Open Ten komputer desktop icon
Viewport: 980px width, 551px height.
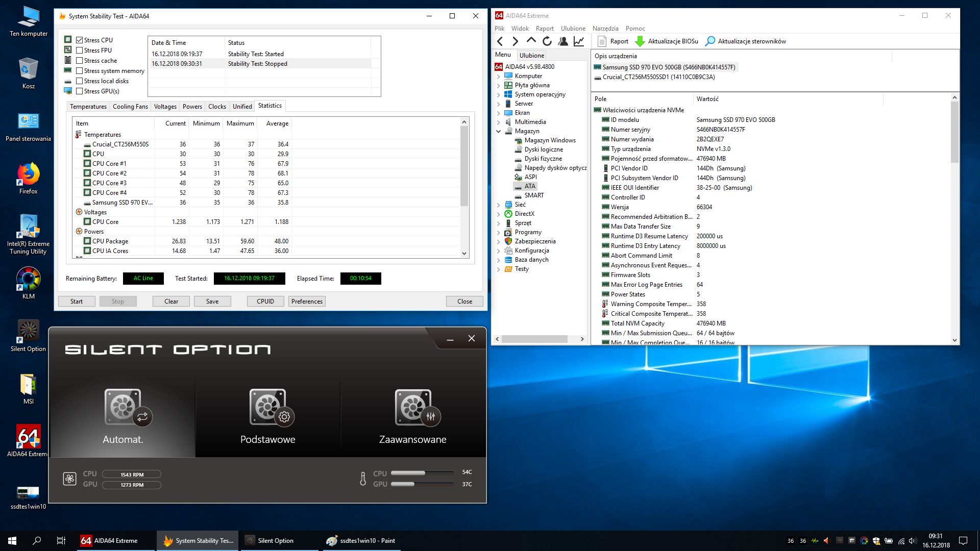pyautogui.click(x=29, y=22)
